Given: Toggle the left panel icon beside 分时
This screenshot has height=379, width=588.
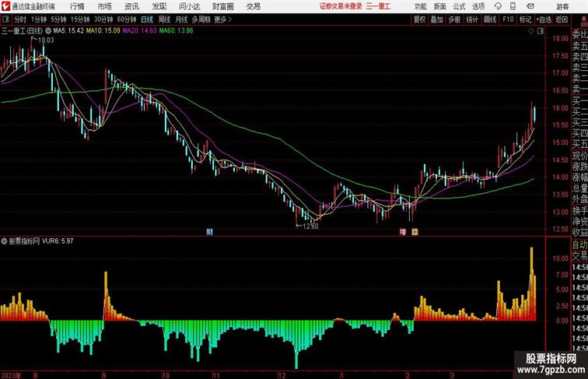Looking at the screenshot, I should (5, 19).
